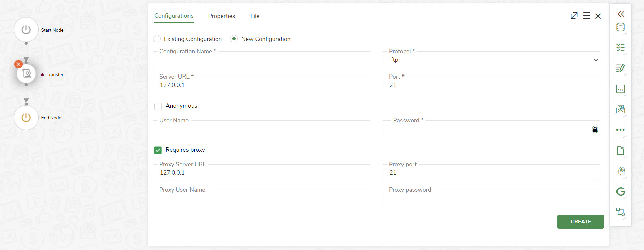Click the File Transfer node in the flow
Image resolution: width=644 pixels, height=250 pixels.
(26, 73)
